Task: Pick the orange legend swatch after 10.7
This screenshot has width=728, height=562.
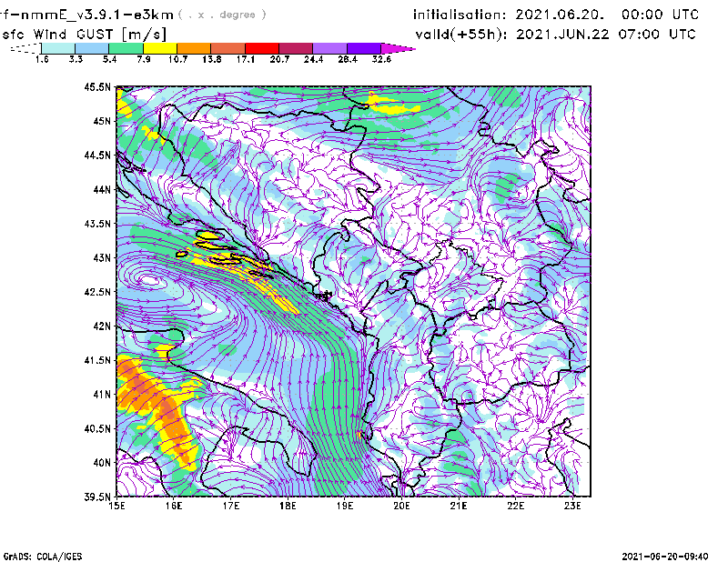Action: [194, 48]
